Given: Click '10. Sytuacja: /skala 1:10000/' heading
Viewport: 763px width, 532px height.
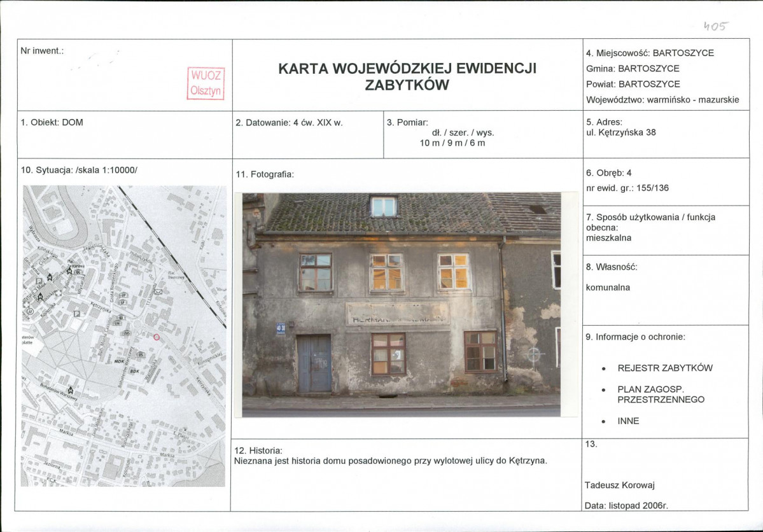Looking at the screenshot, I should point(79,171).
